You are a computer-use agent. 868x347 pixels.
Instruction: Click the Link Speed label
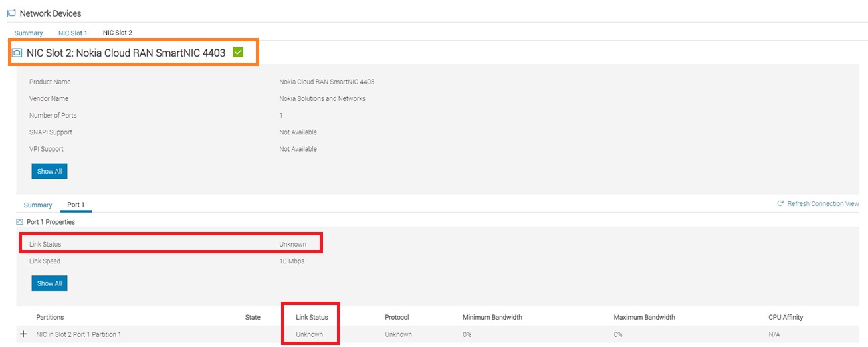click(x=45, y=261)
